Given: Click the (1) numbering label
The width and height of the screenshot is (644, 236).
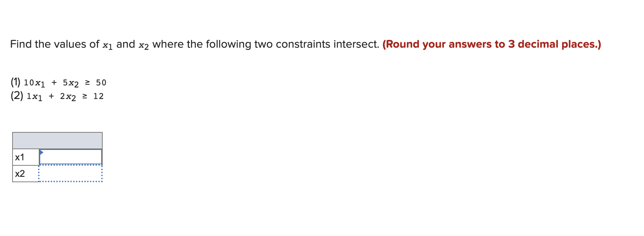Looking at the screenshot, I should pyautogui.click(x=15, y=82).
